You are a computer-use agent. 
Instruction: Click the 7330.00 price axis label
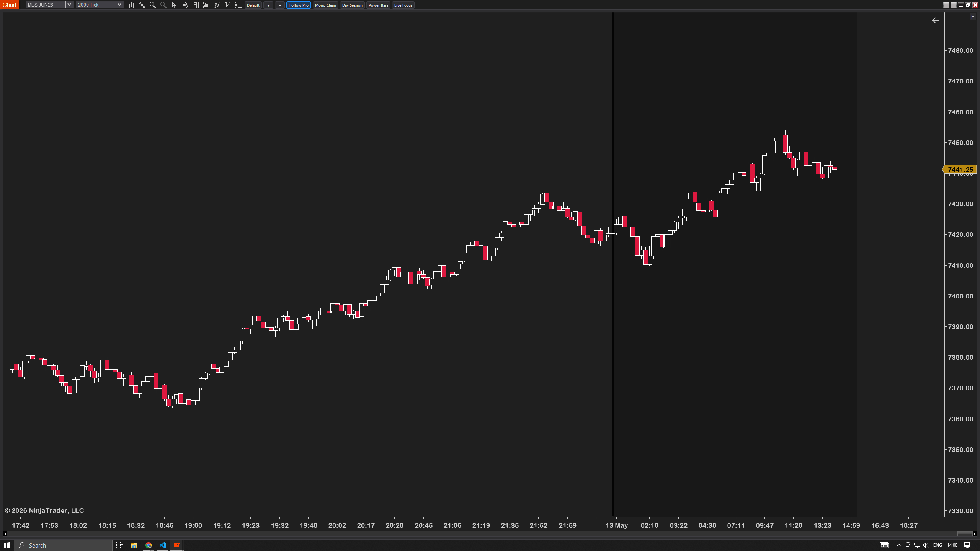pos(960,511)
